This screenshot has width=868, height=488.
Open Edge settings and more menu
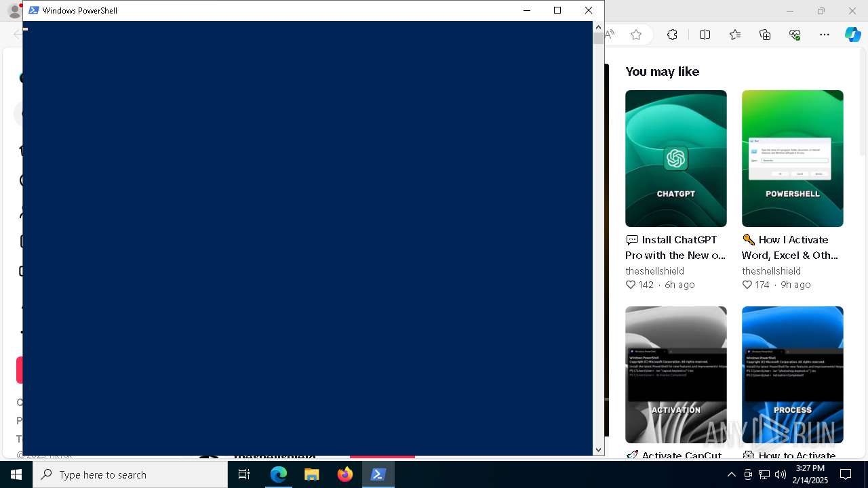click(x=825, y=35)
